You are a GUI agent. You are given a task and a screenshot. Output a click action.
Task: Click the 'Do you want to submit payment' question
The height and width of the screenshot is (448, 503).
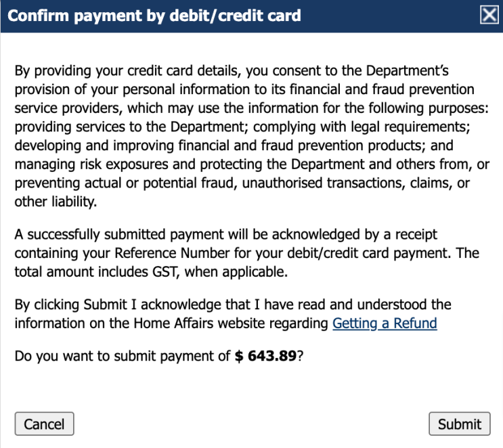coord(159,356)
